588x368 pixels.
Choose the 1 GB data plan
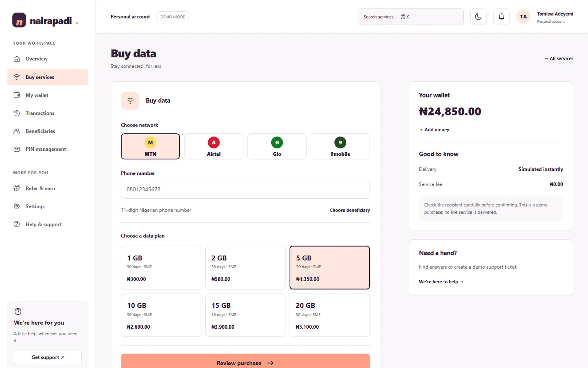pos(161,268)
